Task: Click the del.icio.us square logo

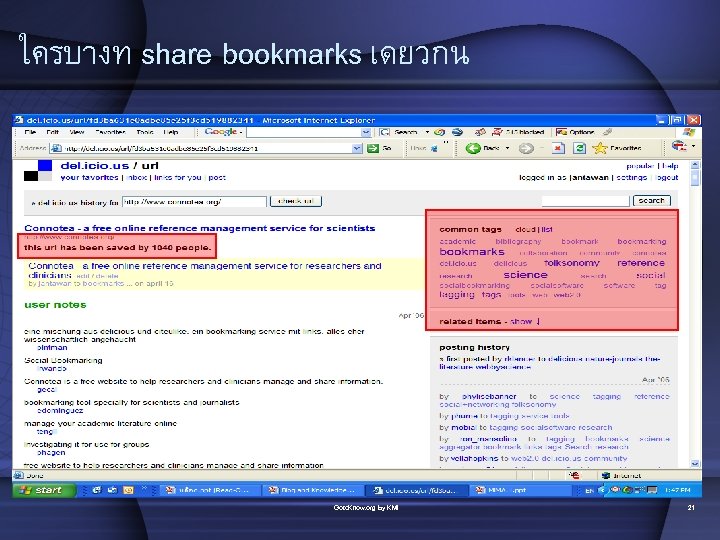Action: (x=38, y=170)
